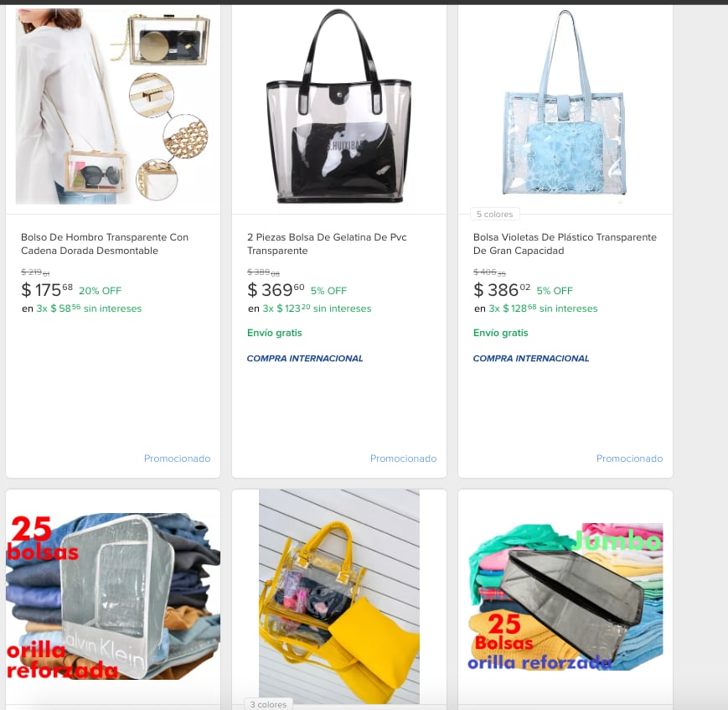Open the Calvin Klein 25 bolsas image
728x710 pixels.
pos(113,596)
